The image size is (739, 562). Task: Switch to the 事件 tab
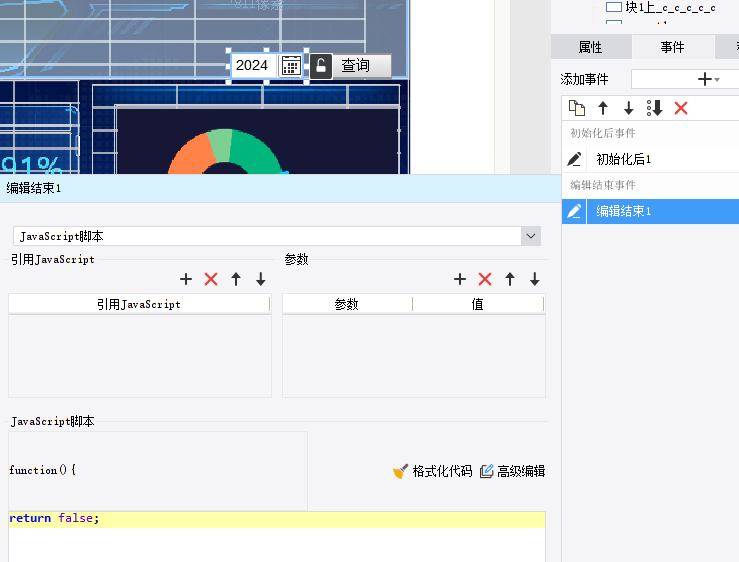click(x=673, y=47)
